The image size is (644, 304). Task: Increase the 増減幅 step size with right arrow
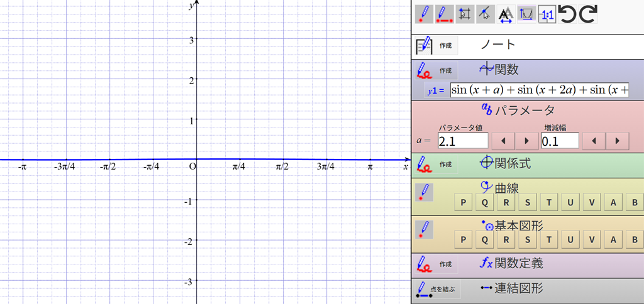click(617, 140)
